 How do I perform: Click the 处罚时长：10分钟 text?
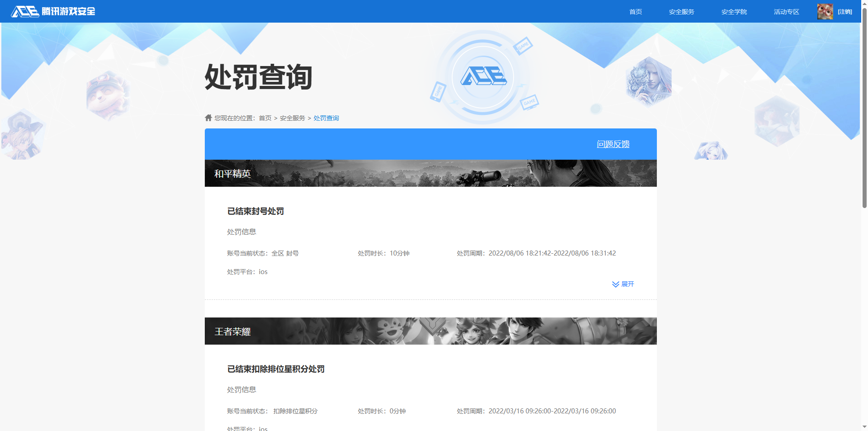[x=383, y=253]
